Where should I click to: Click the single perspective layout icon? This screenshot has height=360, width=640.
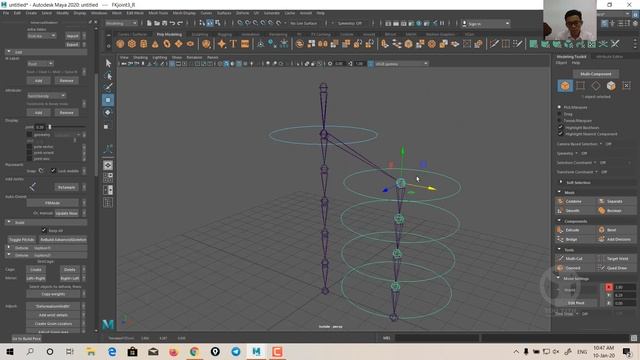coord(108,165)
